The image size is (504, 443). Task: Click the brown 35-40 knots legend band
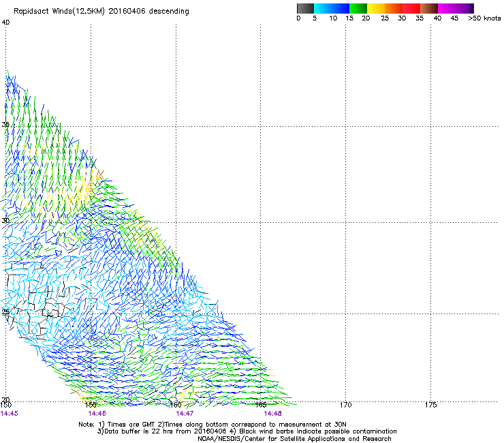(x=429, y=8)
